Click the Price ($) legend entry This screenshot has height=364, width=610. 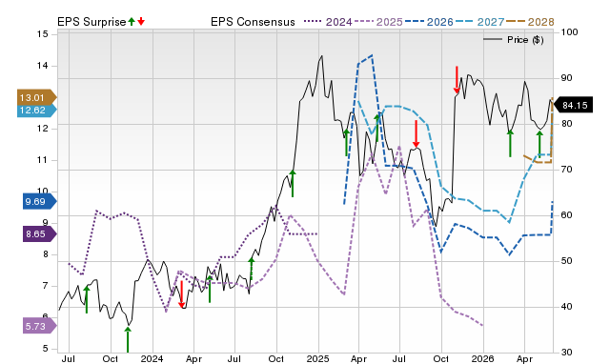514,40
